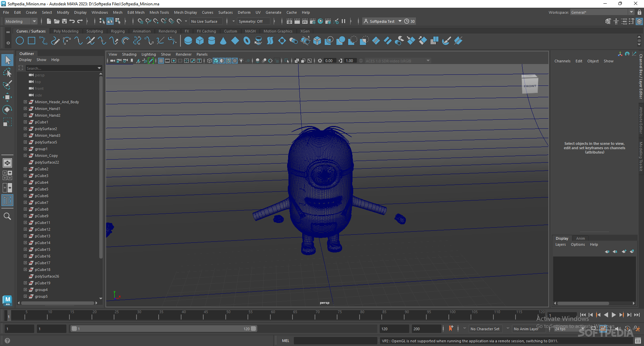Open the Outliner search magnifier icon

point(7,216)
